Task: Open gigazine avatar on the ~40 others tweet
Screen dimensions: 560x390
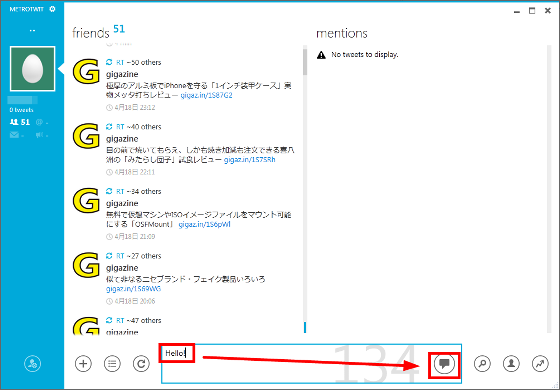Action: pos(86,136)
